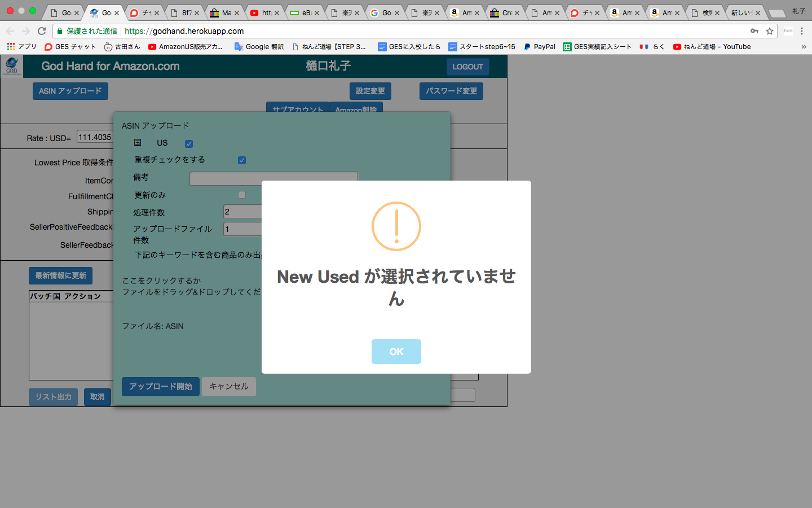
Task: Click the LOGOUT button
Action: 467,67
